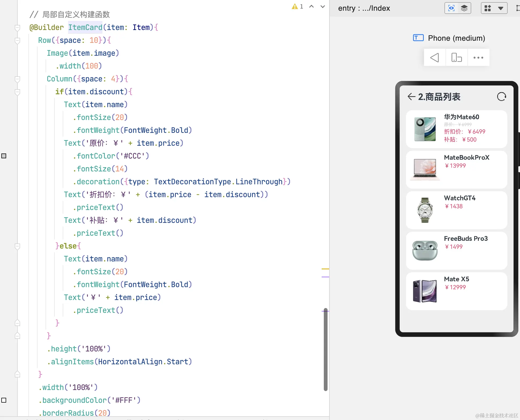Collapse the @Builder ItemCard fold marker

[x=17, y=28]
